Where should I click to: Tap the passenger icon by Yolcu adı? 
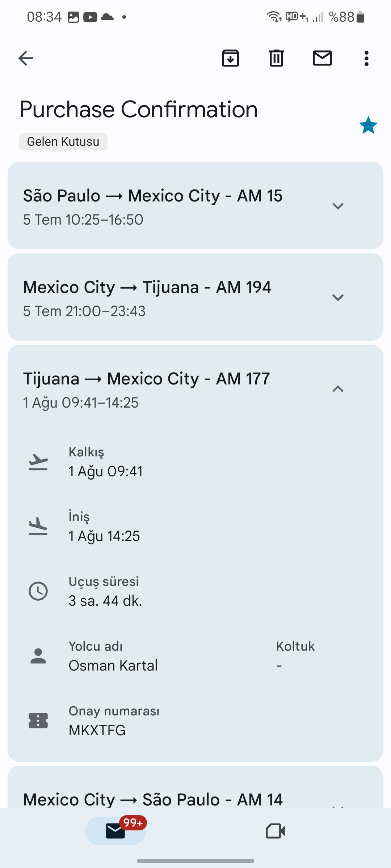(x=38, y=656)
